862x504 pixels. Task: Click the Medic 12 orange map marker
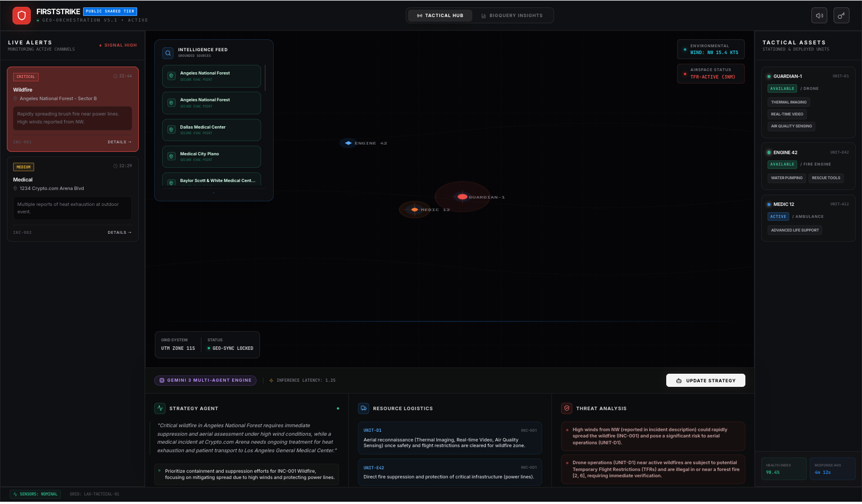click(414, 209)
